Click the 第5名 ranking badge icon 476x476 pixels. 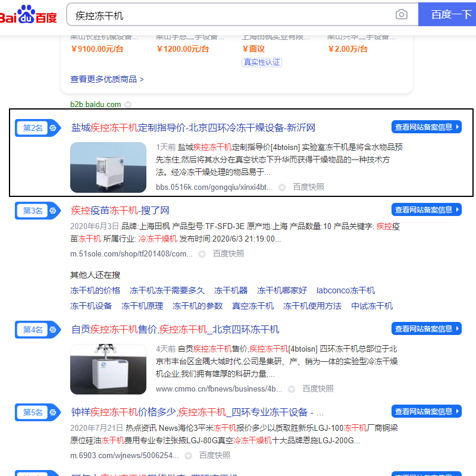(37, 412)
